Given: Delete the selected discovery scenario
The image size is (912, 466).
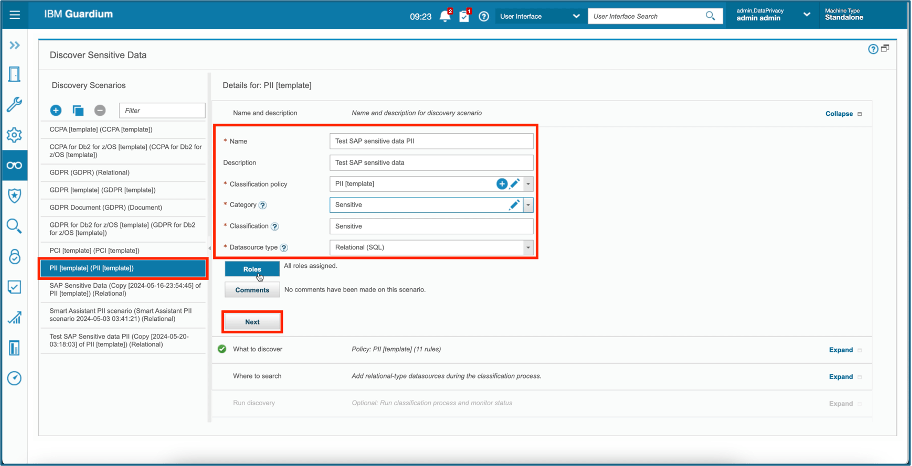Looking at the screenshot, I should 100,110.
